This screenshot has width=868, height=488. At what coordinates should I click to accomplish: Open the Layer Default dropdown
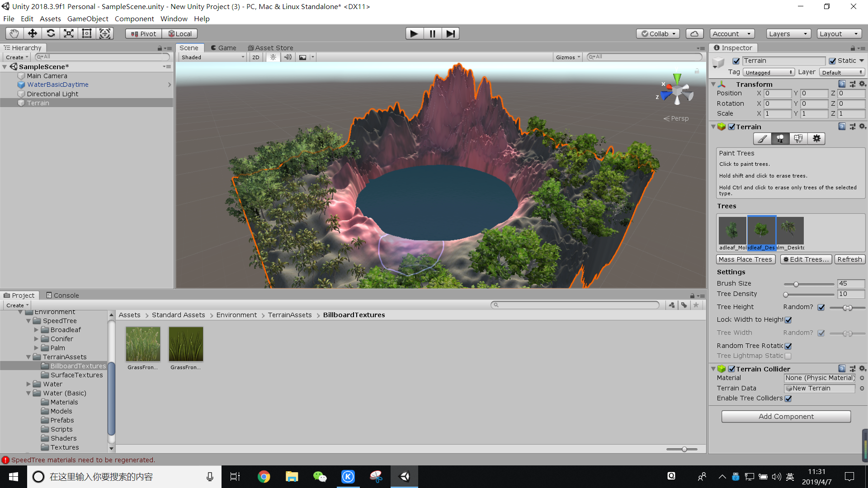click(x=842, y=72)
